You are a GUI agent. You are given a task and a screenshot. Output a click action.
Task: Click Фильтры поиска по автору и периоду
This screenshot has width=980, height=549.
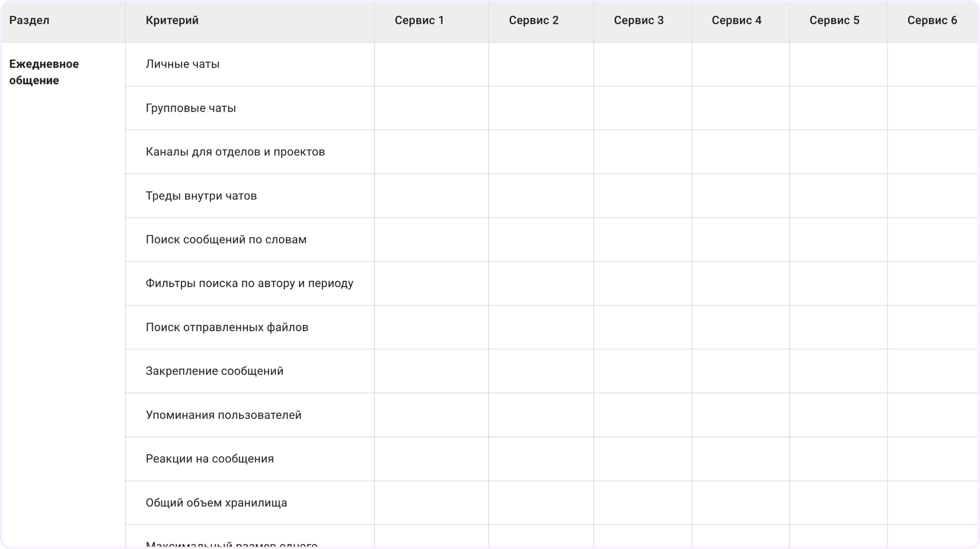(x=249, y=283)
